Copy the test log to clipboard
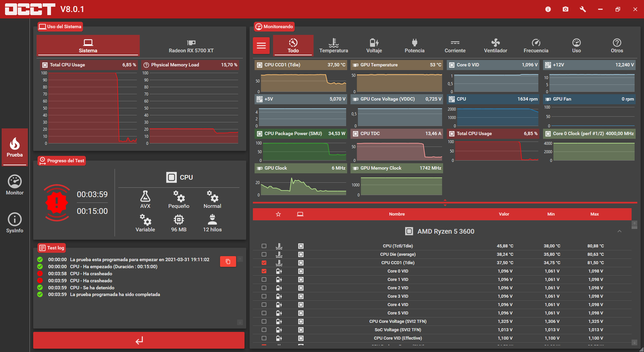The image size is (644, 352). click(x=228, y=261)
